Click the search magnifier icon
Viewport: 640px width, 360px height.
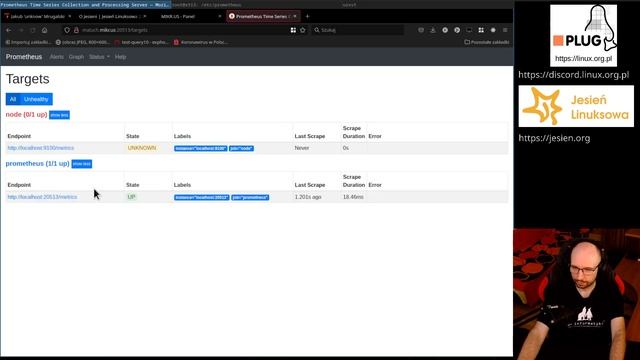pos(317,30)
